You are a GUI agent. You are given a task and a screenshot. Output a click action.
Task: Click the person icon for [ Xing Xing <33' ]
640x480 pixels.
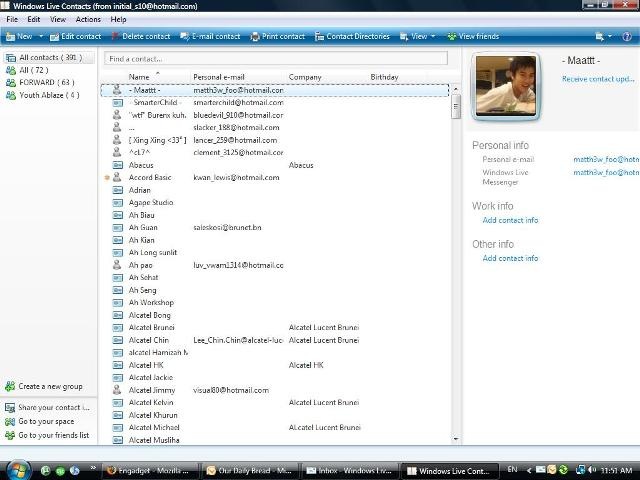pyautogui.click(x=117, y=140)
